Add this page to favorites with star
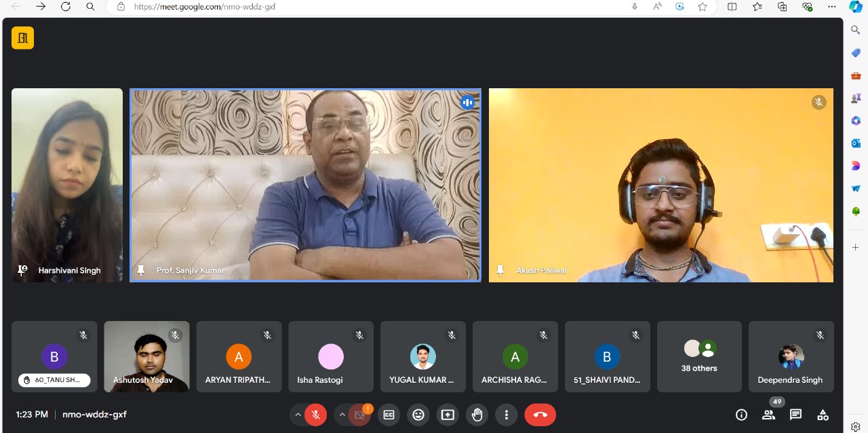This screenshot has width=868, height=433. coord(703,7)
